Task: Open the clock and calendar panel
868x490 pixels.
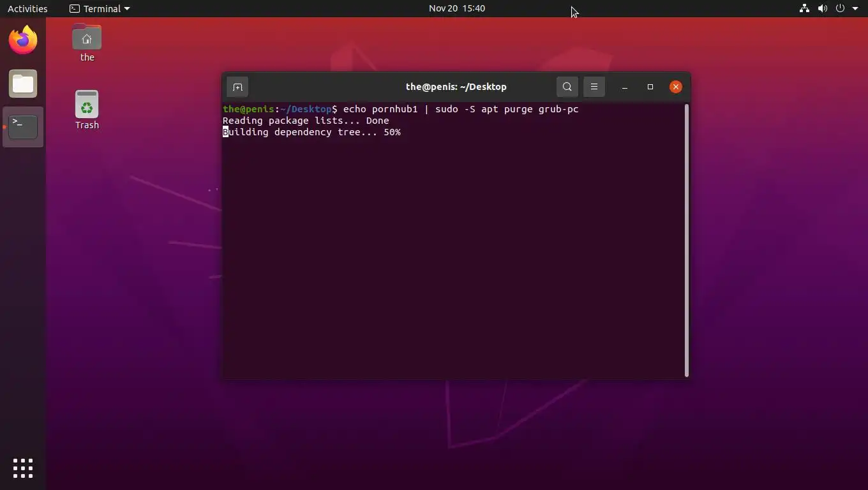Action: (457, 8)
